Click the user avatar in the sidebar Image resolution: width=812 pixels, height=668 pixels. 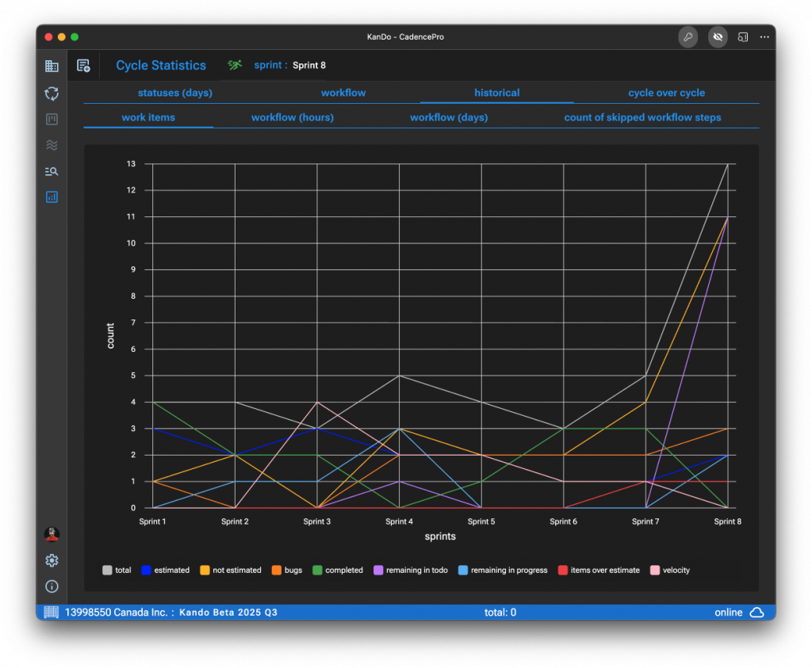(52, 534)
